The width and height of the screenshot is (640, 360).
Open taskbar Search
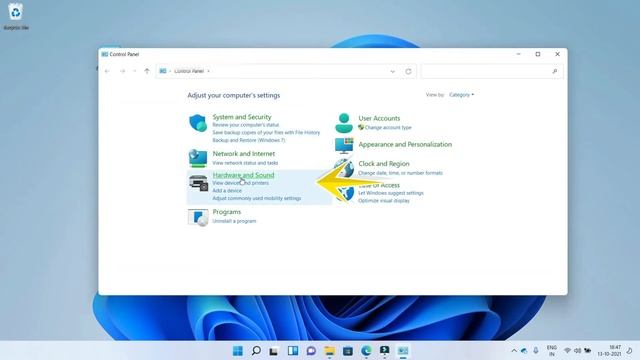click(256, 351)
